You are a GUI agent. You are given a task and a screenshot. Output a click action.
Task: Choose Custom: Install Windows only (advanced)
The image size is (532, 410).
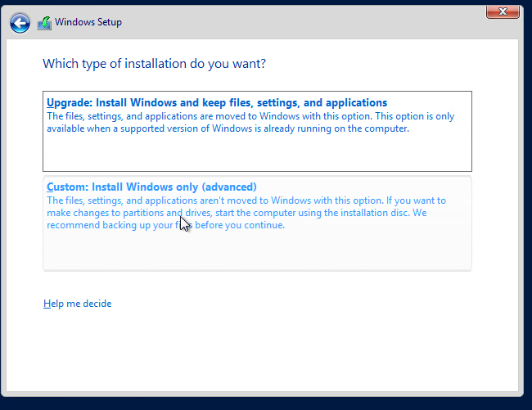click(x=257, y=223)
